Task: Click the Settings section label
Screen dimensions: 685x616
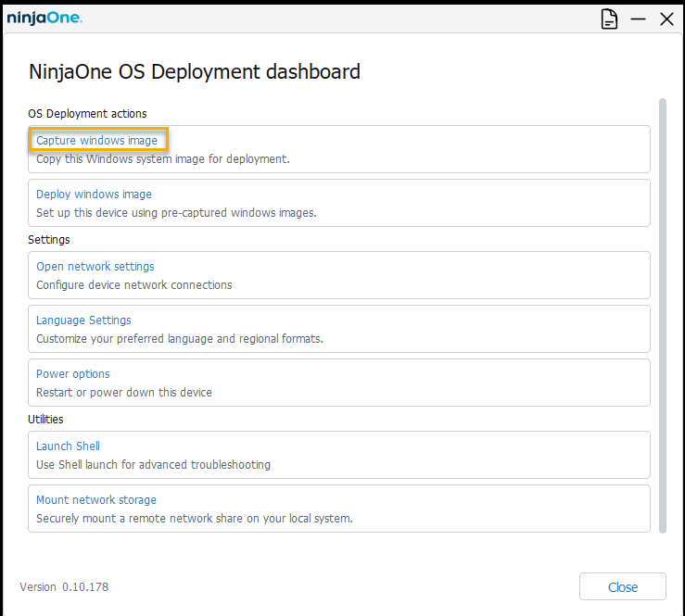Action: pyautogui.click(x=49, y=240)
